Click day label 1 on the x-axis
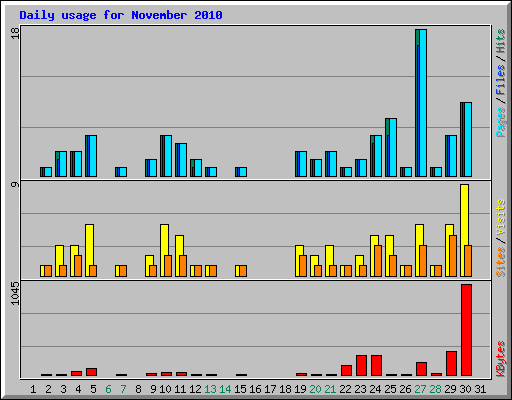Image resolution: width=512 pixels, height=400 pixels. [x=33, y=389]
